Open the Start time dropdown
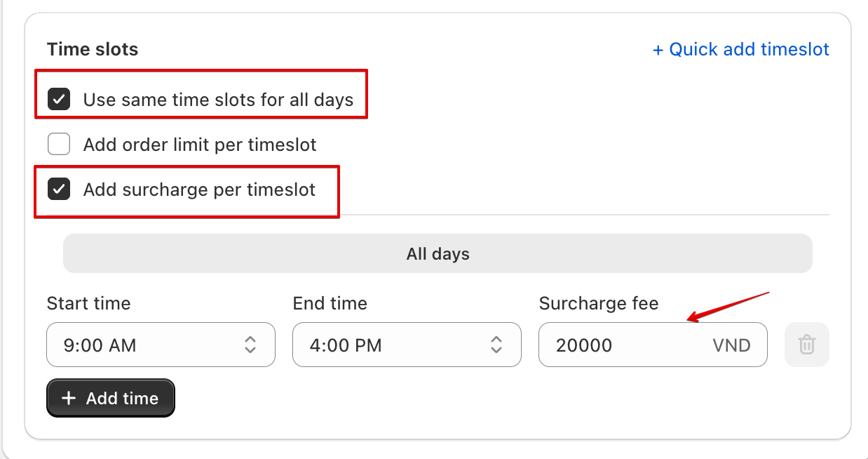This screenshot has width=868, height=459. coord(161,345)
